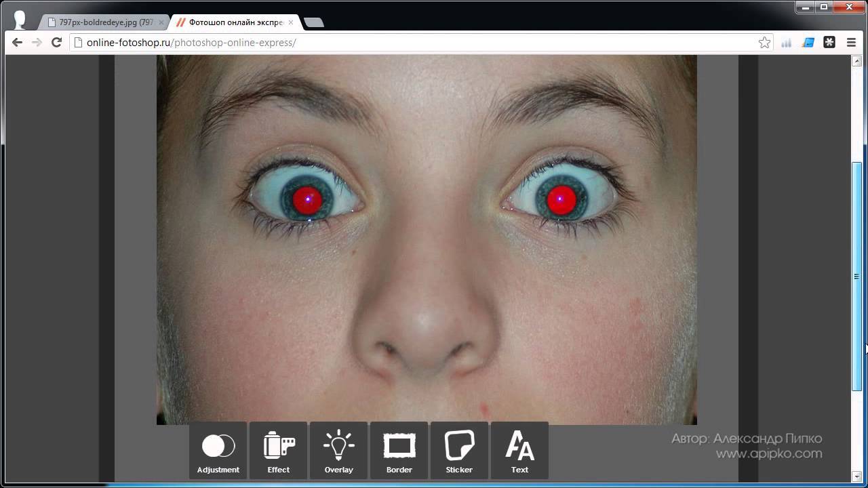Screen dimensions: 868x488
Task: Reload the current page
Action: [x=57, y=43]
